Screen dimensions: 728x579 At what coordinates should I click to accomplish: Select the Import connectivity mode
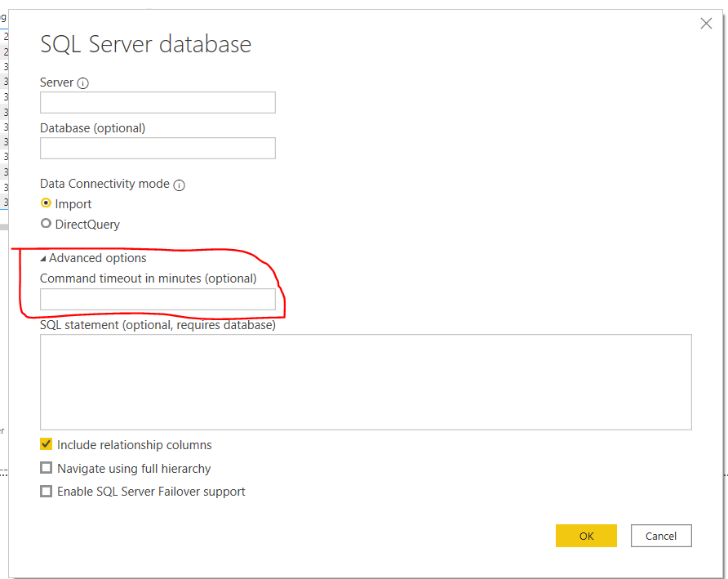47,203
